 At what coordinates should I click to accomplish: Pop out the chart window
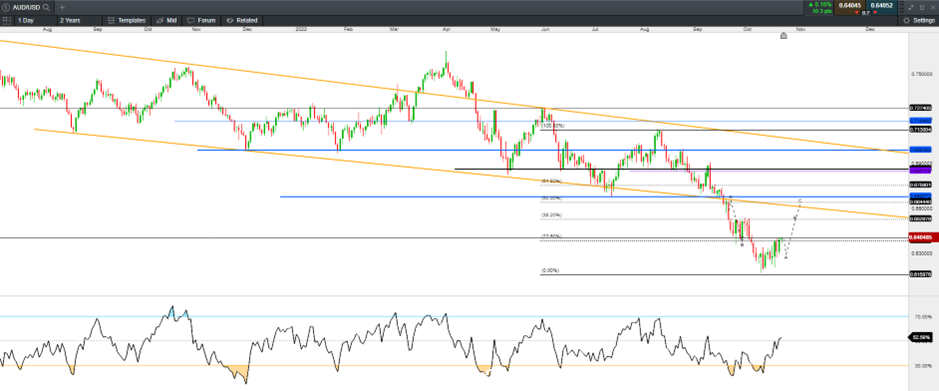coord(922,7)
